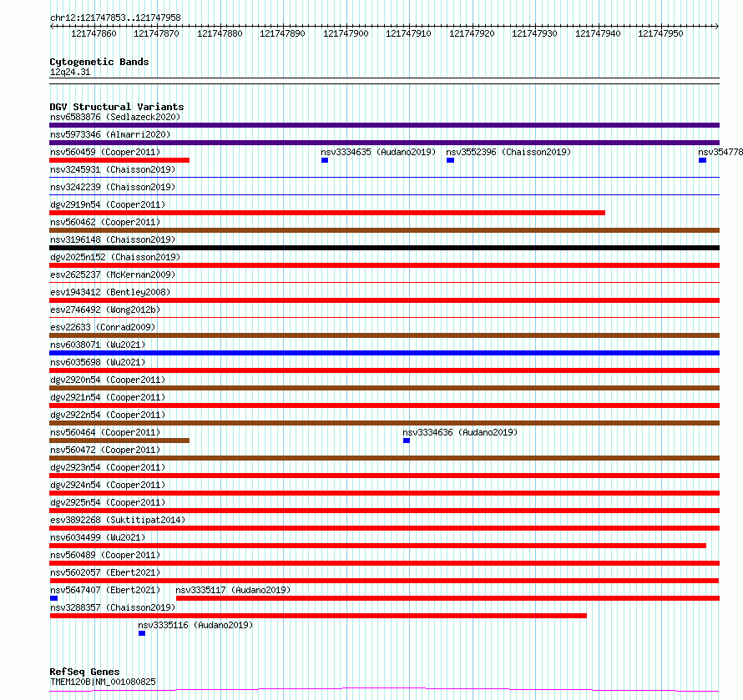Click the black bar below the nsv3196148 label

pos(384,248)
